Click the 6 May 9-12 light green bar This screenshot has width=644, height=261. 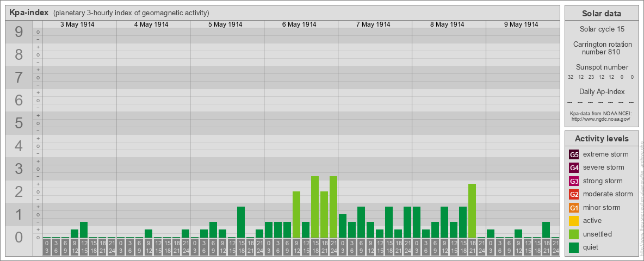coord(296,215)
